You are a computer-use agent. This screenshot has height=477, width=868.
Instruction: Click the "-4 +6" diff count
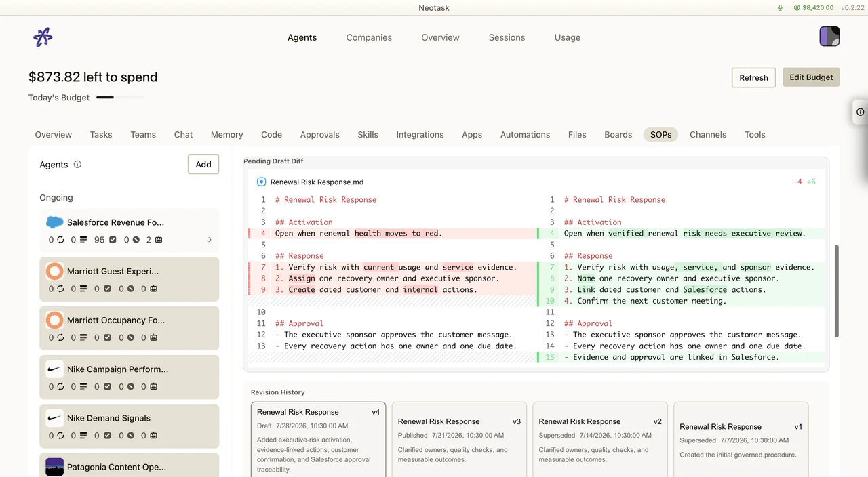pos(804,182)
